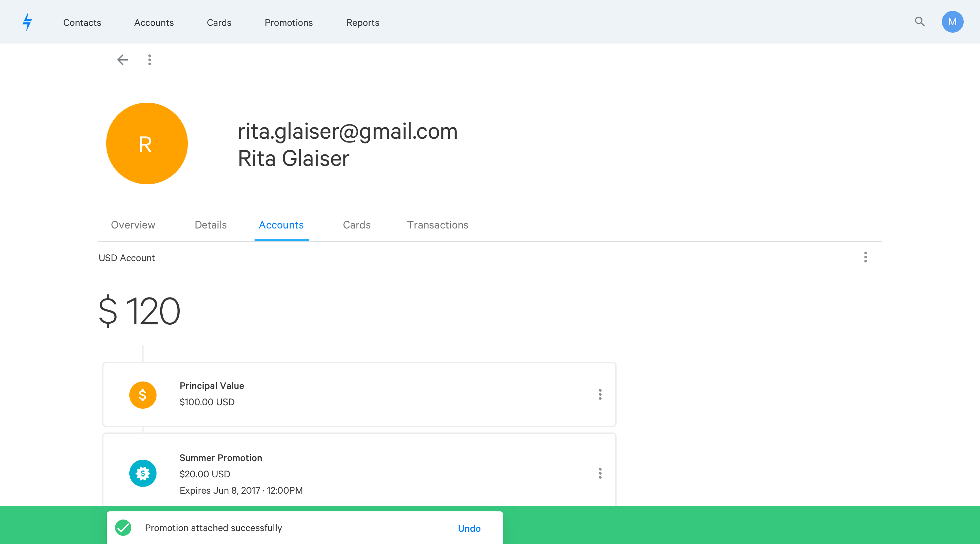The image size is (980, 544).
Task: Open Summer Promotion more options menu
Action: (600, 473)
